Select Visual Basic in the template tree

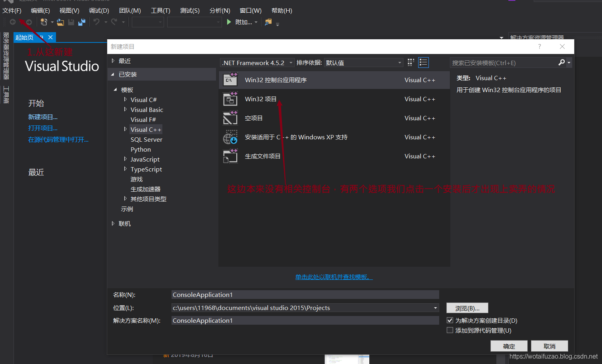[147, 110]
